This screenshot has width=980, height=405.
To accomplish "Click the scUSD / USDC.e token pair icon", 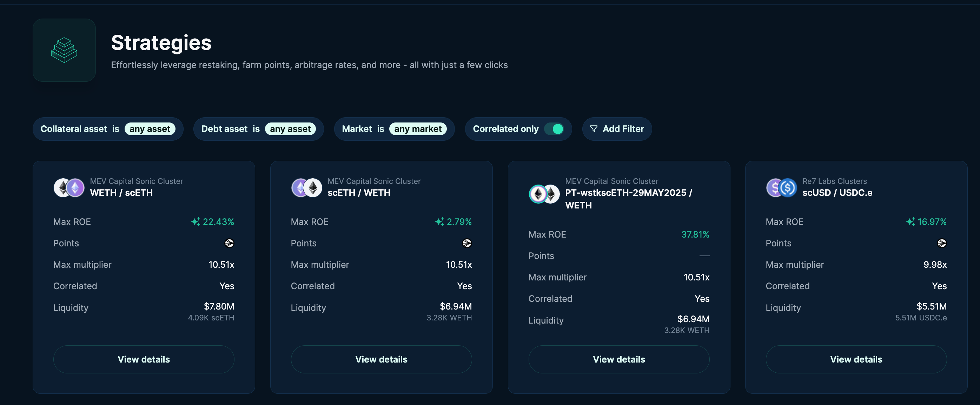I will [781, 187].
